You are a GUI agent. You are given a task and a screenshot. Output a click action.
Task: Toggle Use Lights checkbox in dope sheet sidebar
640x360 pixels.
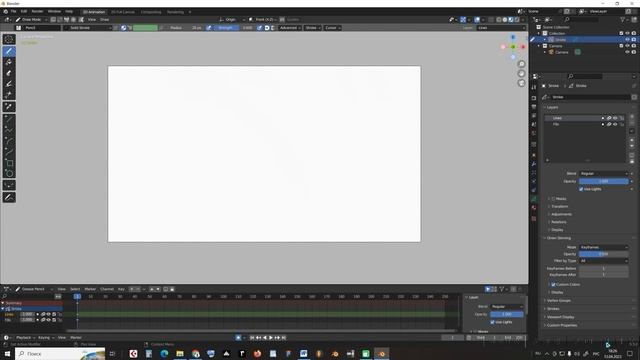492,322
